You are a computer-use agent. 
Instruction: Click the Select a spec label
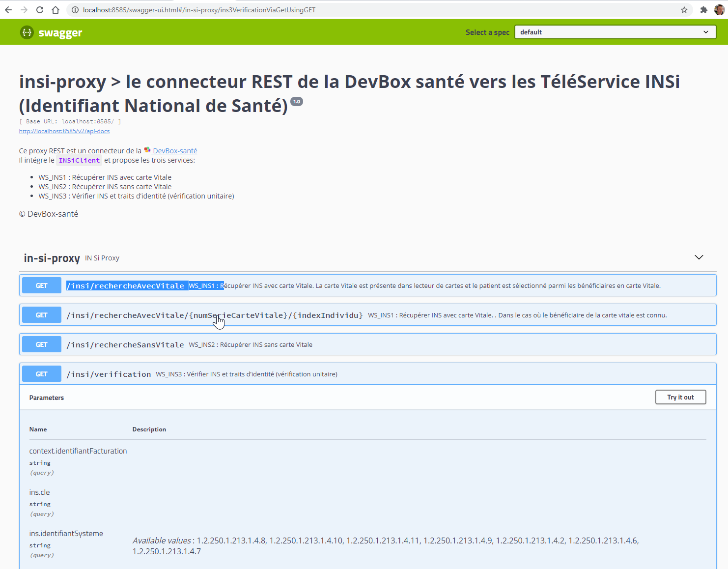pos(487,32)
